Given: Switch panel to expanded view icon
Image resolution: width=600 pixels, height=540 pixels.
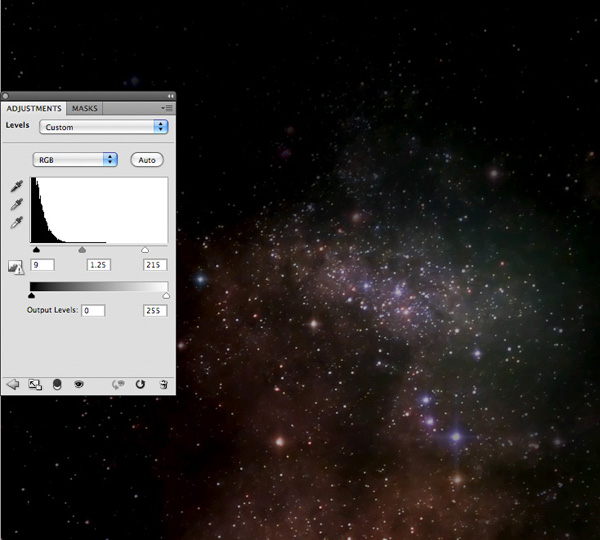Looking at the screenshot, I should pyautogui.click(x=35, y=385).
